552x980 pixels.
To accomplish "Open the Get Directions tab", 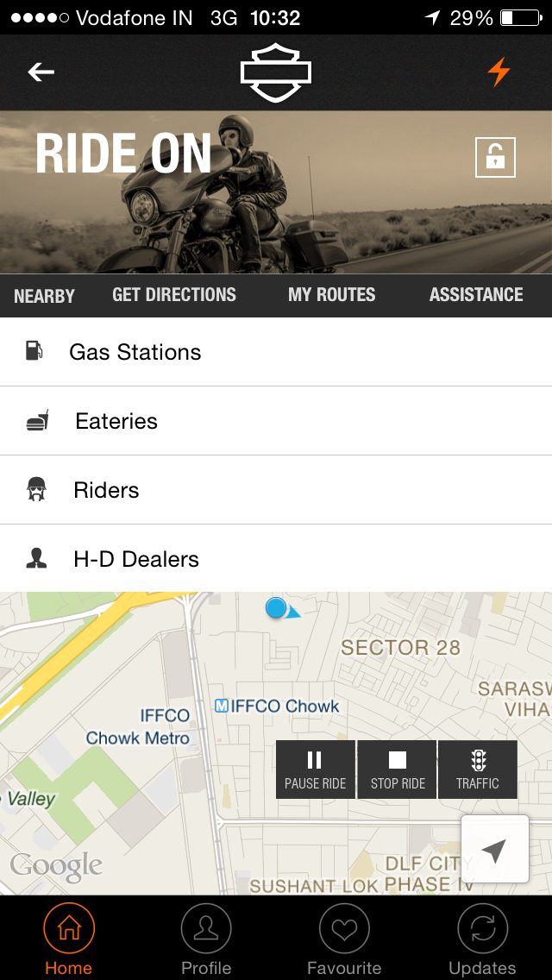I will (174, 295).
